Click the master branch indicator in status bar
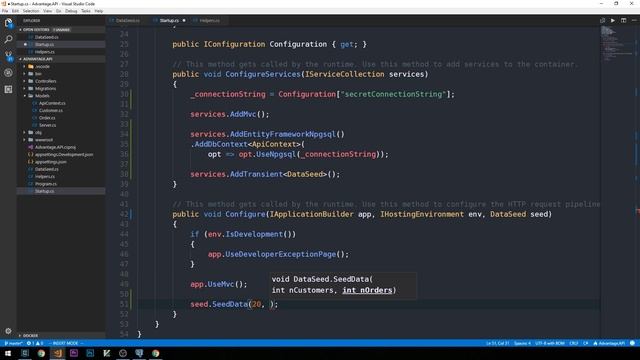 coord(13,343)
